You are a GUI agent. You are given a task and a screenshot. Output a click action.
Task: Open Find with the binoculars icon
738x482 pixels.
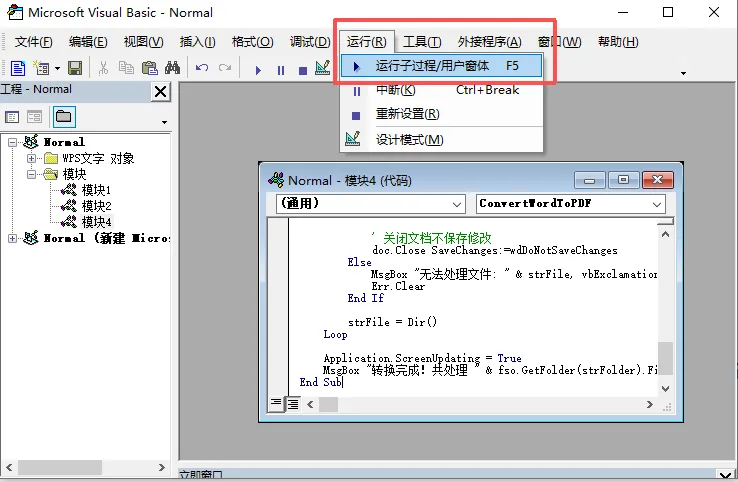click(172, 69)
